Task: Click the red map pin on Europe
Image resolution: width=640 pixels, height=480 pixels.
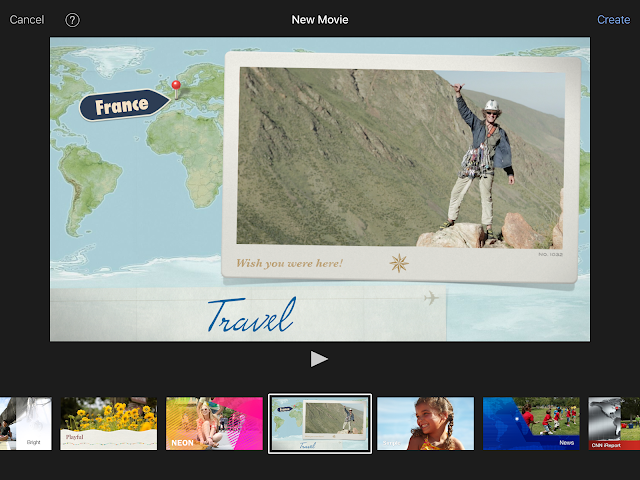Action: [x=176, y=89]
